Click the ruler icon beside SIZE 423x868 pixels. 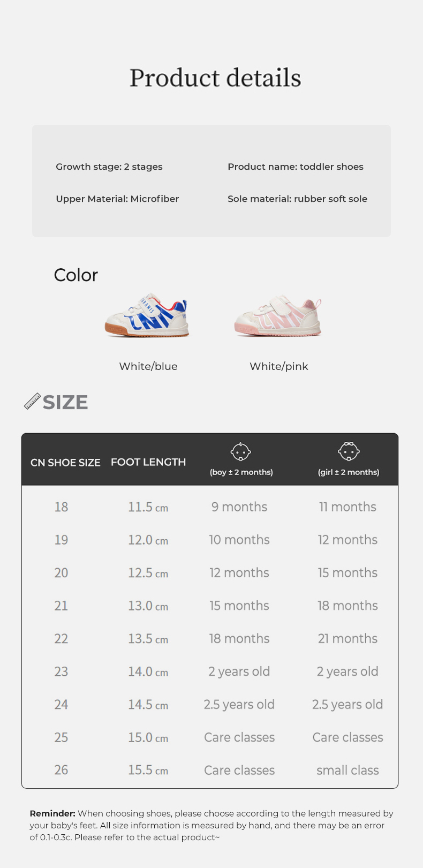(x=32, y=401)
